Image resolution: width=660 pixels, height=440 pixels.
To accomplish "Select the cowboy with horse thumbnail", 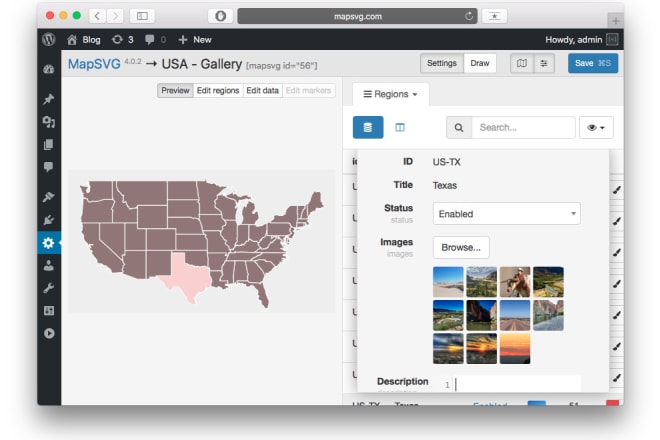I will [515, 282].
